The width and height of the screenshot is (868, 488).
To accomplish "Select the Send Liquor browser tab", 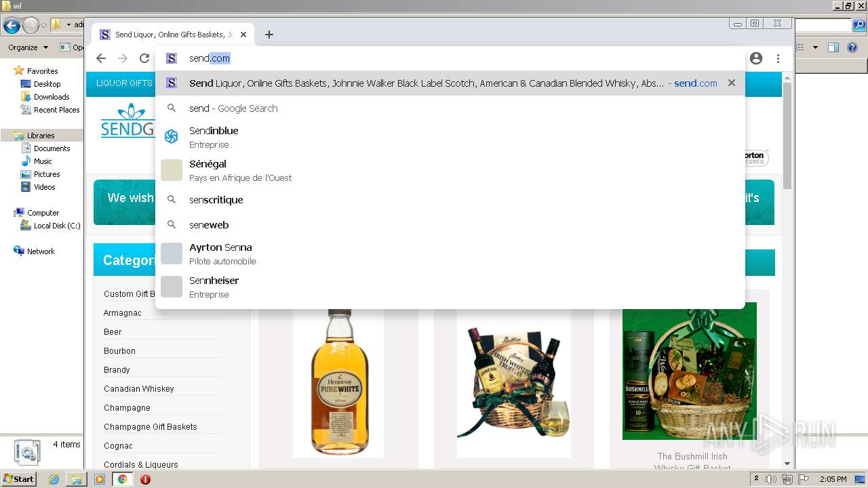I will pyautogui.click(x=173, y=35).
